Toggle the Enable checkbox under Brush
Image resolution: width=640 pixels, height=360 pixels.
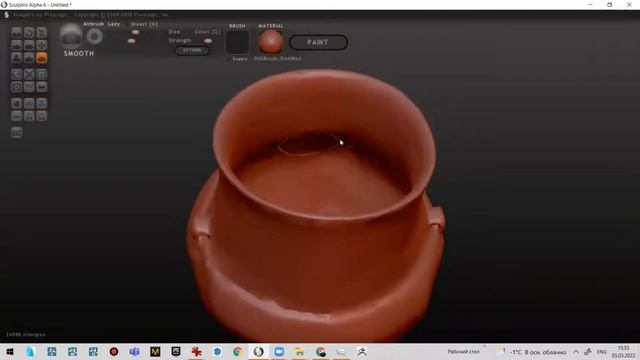pos(237,59)
